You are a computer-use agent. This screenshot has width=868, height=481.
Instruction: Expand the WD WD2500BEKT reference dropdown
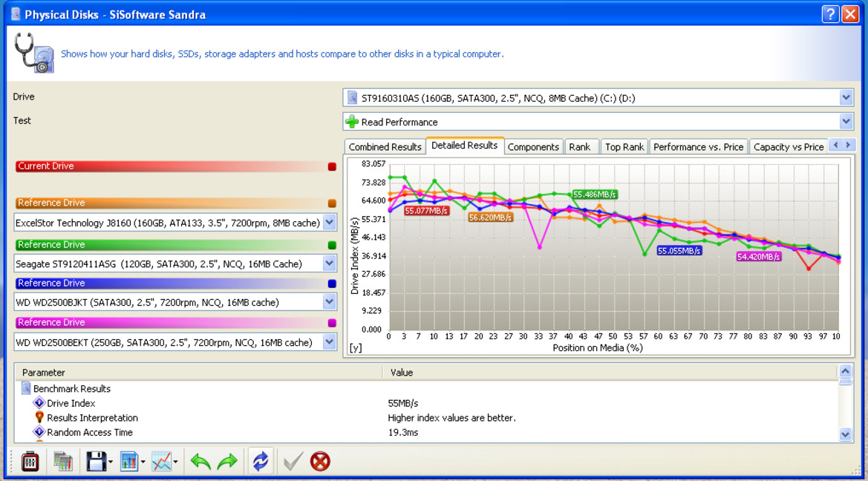(330, 342)
